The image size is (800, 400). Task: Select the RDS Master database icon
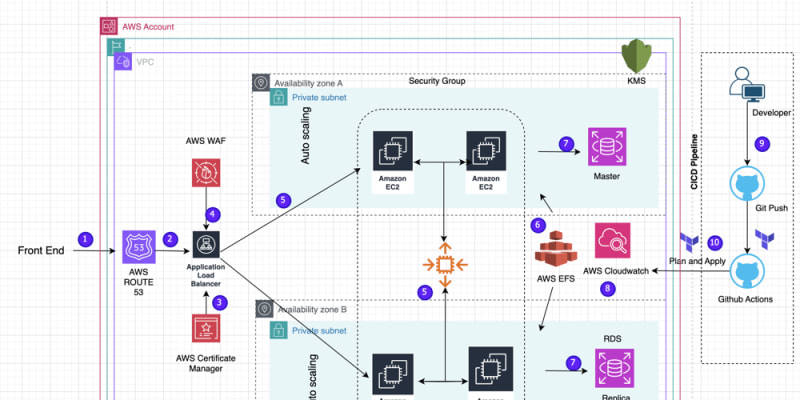pos(607,147)
